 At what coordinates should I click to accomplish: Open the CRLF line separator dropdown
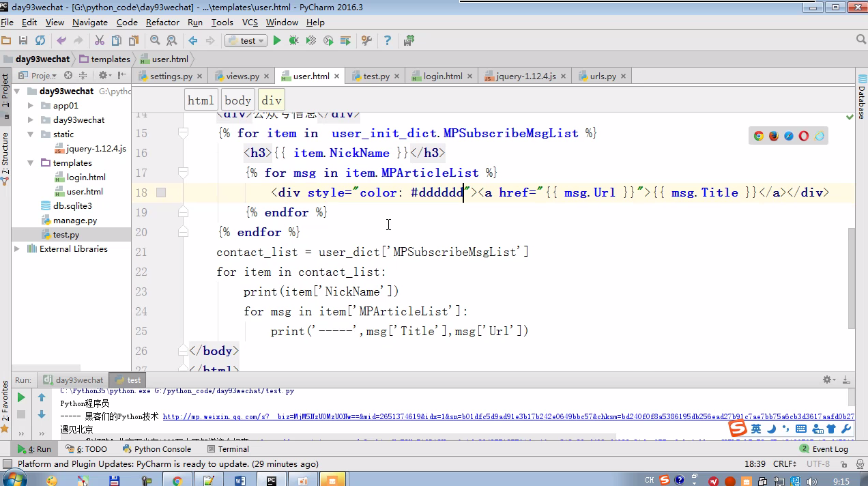point(785,464)
